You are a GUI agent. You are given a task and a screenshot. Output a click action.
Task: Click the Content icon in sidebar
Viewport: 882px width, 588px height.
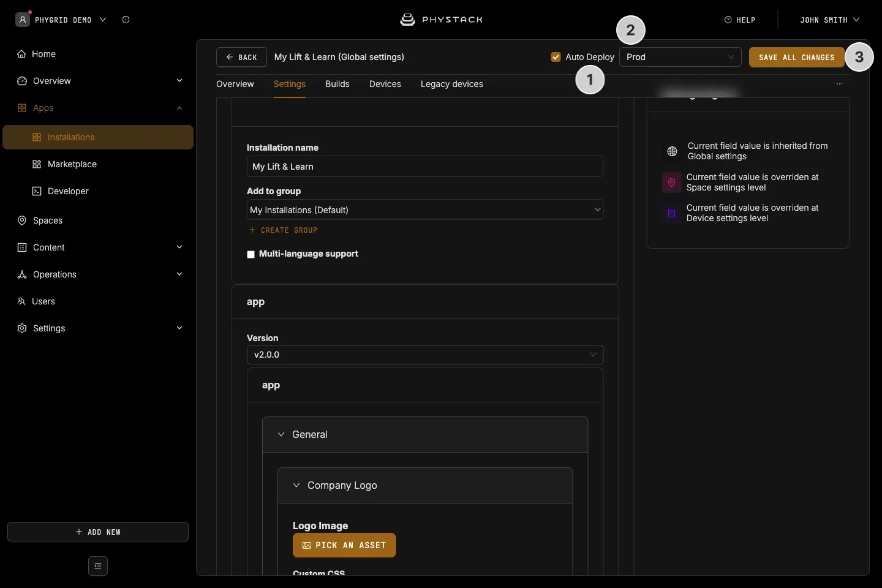pyautogui.click(x=22, y=247)
